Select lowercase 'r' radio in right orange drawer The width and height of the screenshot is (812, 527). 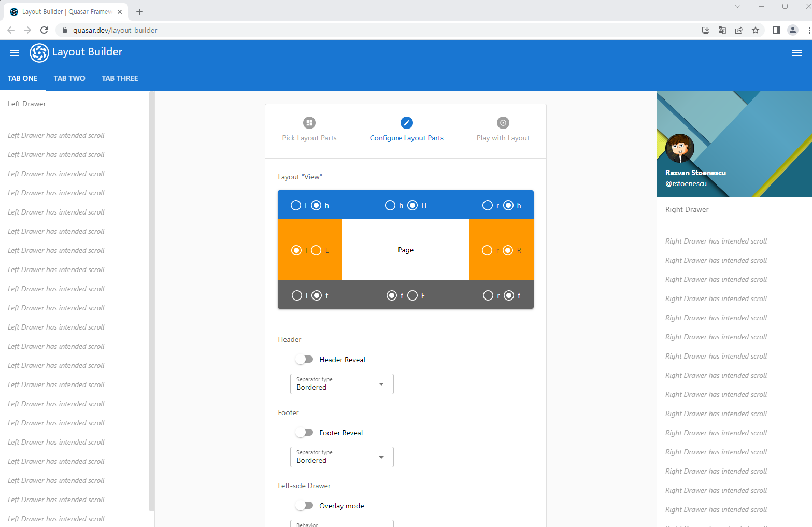point(487,250)
